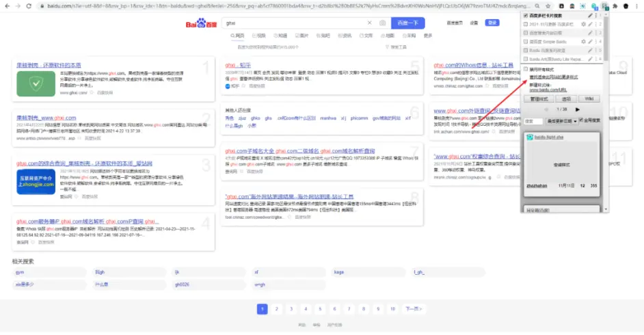The image size is (644, 335).
Task: Click the Wiki button in Stylus popup
Action: click(589, 99)
